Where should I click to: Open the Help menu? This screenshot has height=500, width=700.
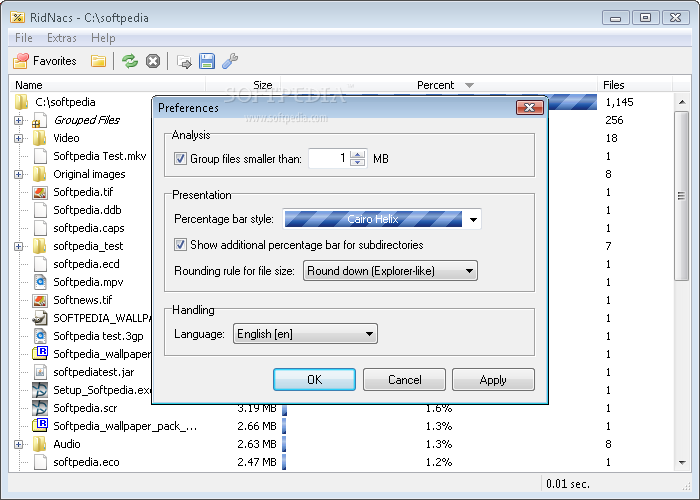point(103,38)
